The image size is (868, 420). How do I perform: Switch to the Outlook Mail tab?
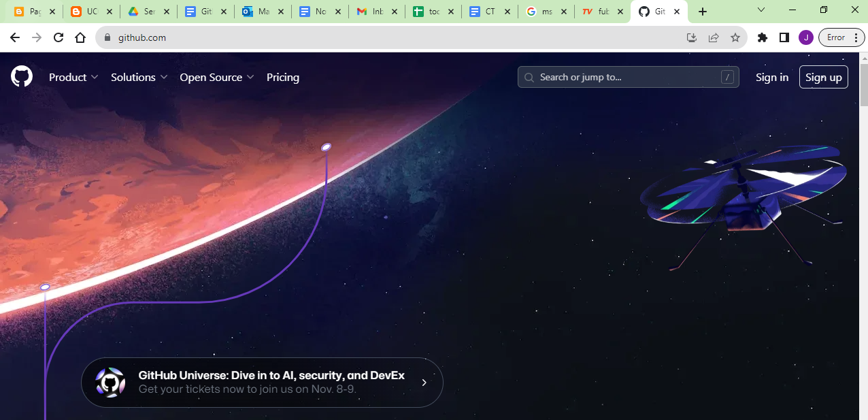coord(263,12)
